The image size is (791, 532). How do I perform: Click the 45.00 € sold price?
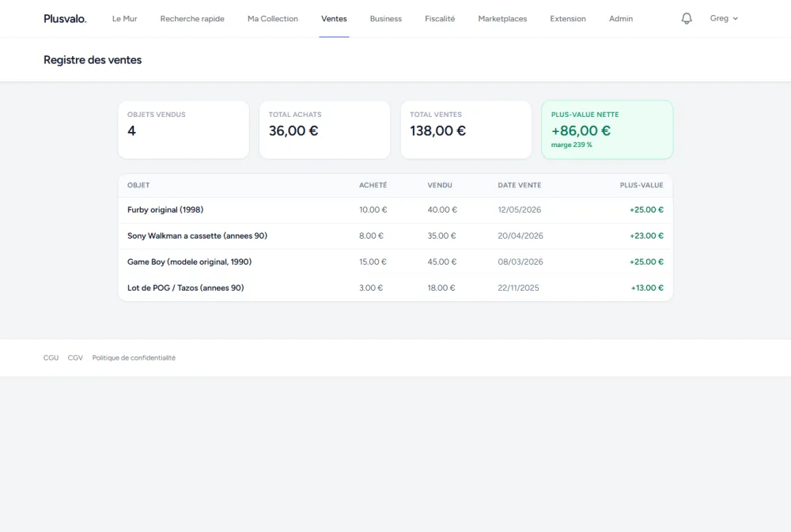(442, 262)
